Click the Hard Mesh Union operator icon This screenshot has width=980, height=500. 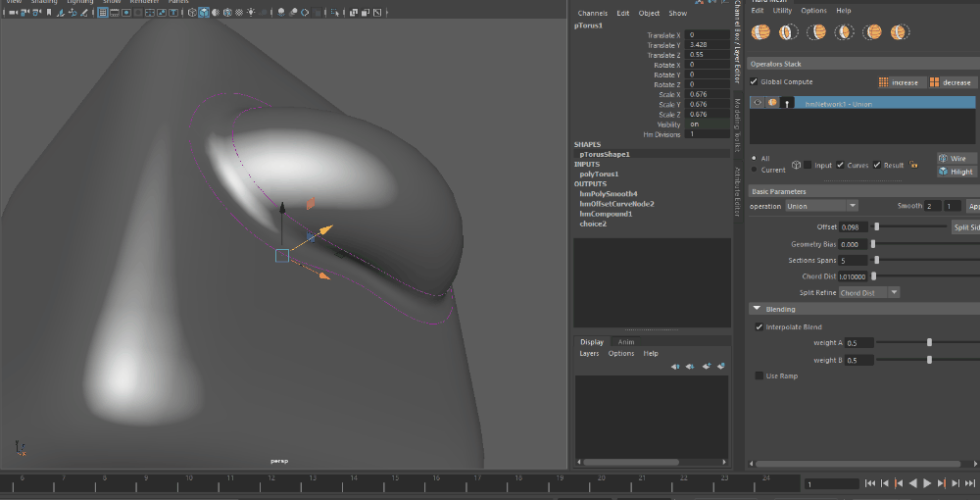760,32
